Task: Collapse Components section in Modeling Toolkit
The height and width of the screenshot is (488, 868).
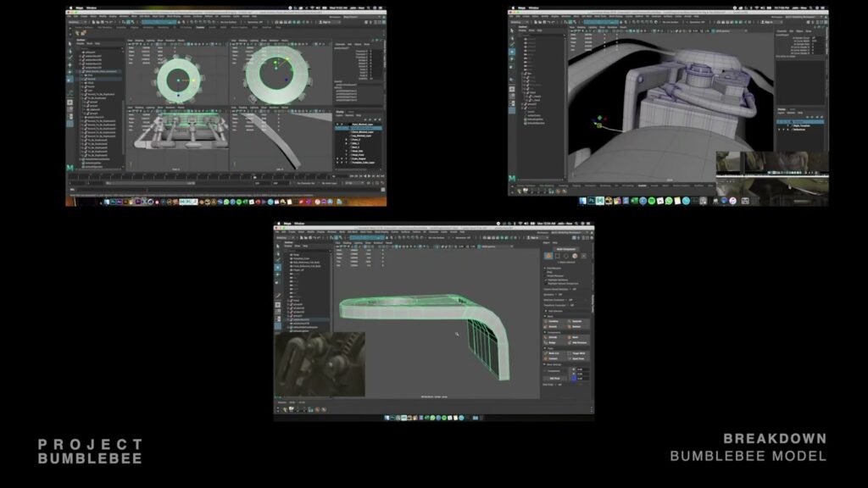Action: click(x=545, y=332)
